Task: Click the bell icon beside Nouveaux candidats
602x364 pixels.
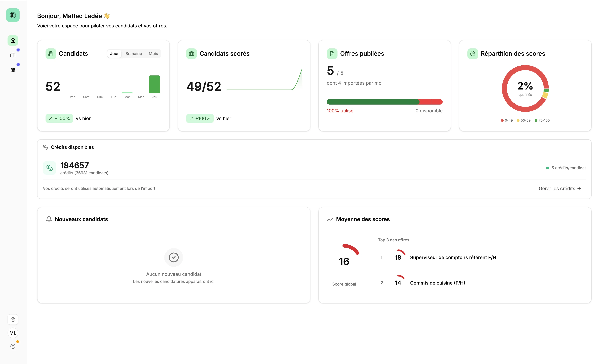Action: pos(49,219)
